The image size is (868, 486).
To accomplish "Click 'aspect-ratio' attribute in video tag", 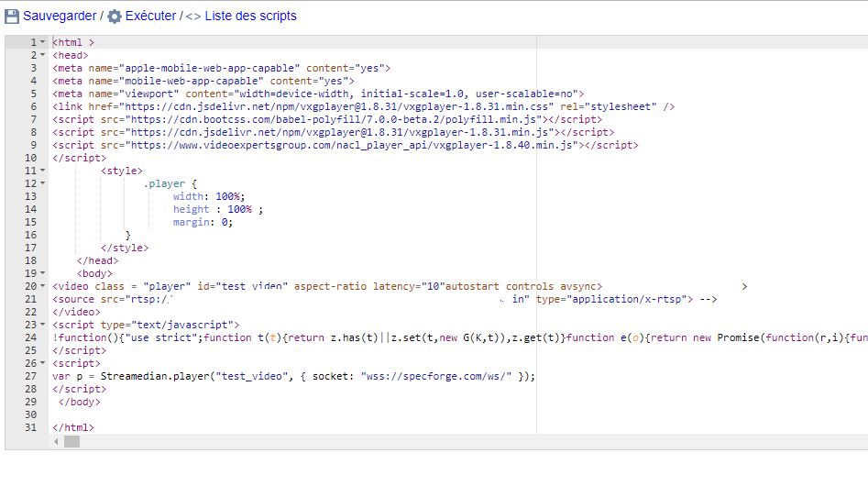I will [x=330, y=286].
